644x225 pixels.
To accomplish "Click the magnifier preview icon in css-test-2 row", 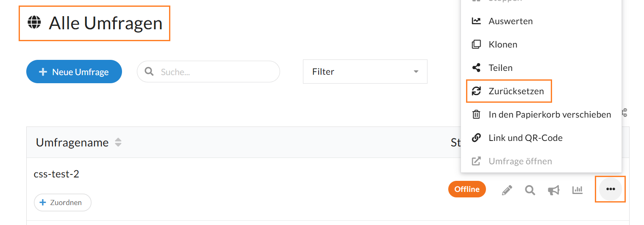I will (530, 190).
